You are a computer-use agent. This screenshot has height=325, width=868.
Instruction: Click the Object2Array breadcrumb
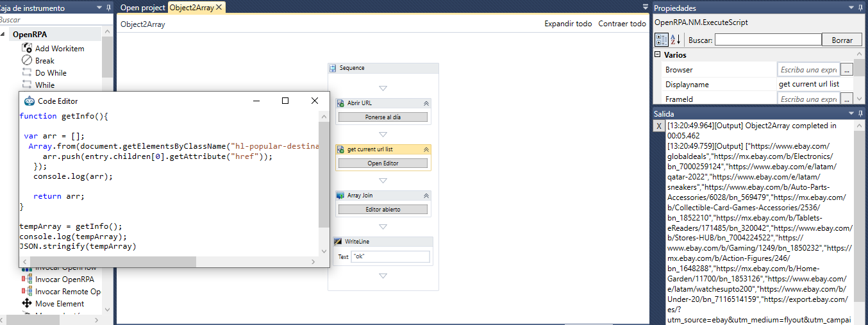click(x=142, y=24)
